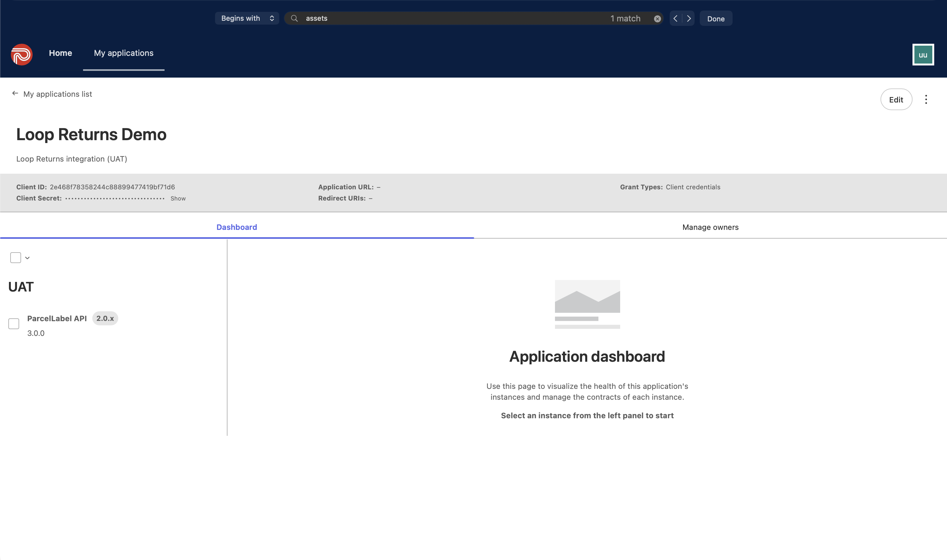Click 'Select an instance from the left panel' text
The image size is (947, 560).
(x=587, y=415)
